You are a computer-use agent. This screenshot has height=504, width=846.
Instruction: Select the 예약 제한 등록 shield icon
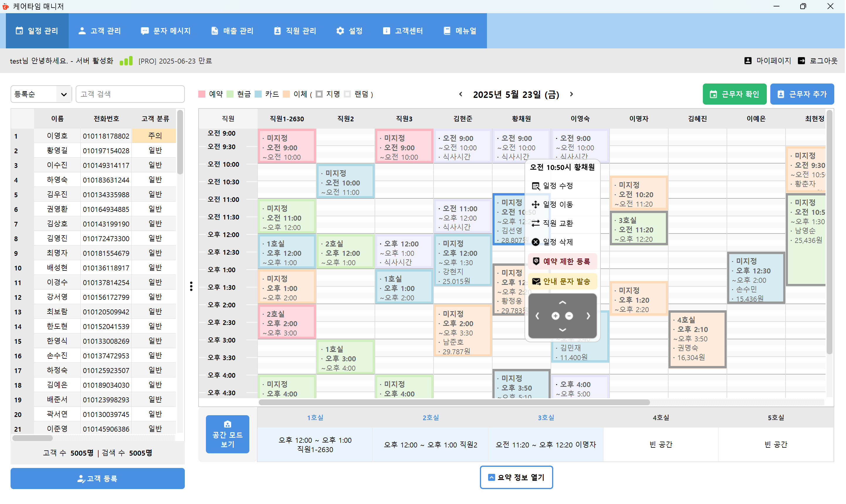tap(536, 261)
